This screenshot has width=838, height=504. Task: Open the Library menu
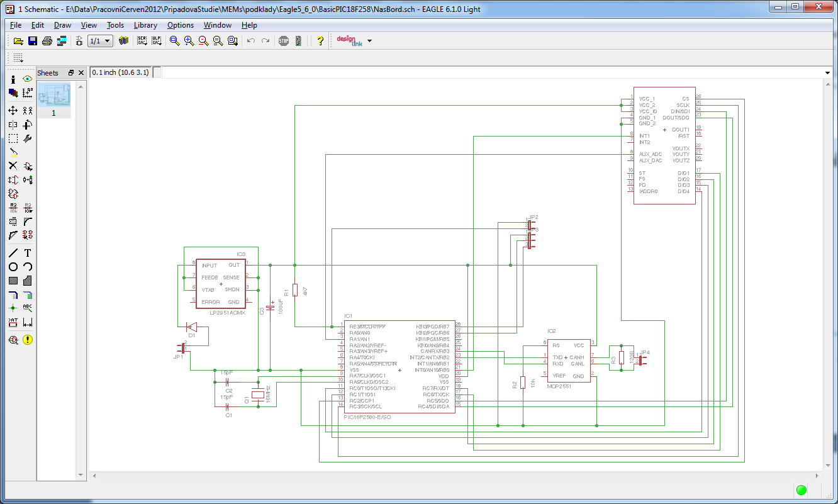pos(145,25)
